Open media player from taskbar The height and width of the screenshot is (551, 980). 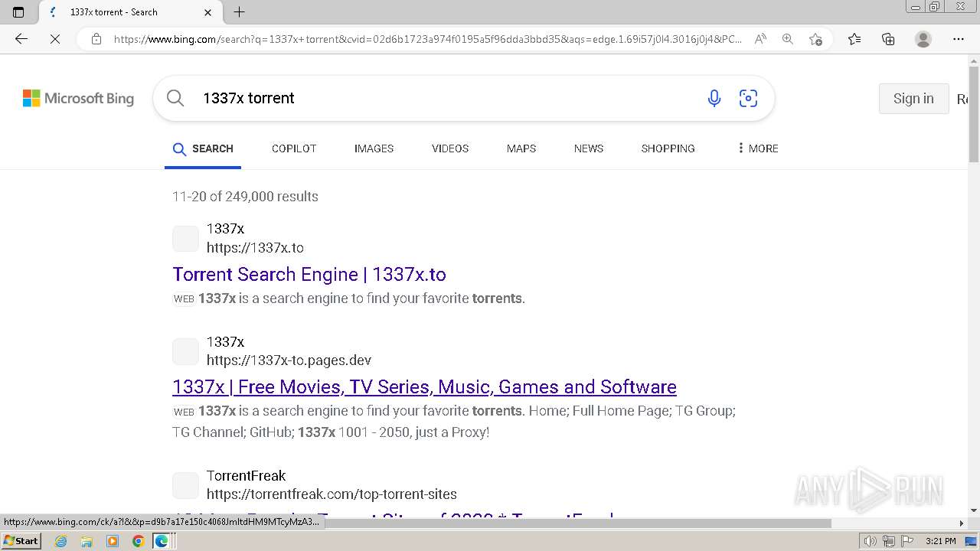point(113,541)
